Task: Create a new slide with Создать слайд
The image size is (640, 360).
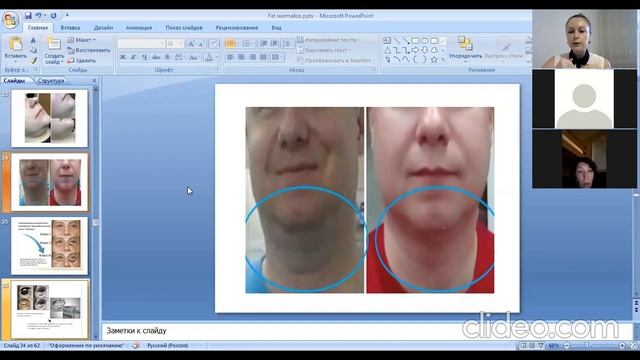Action: pos(54,50)
